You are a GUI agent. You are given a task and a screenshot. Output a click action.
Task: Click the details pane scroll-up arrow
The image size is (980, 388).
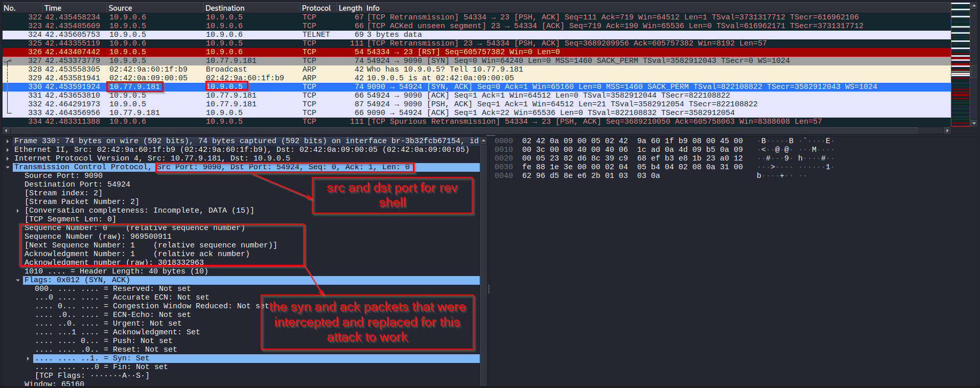pyautogui.click(x=483, y=141)
